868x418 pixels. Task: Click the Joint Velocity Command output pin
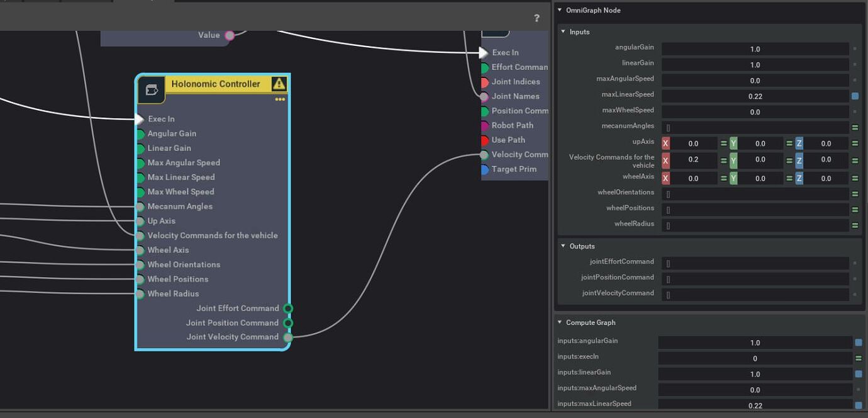point(288,337)
